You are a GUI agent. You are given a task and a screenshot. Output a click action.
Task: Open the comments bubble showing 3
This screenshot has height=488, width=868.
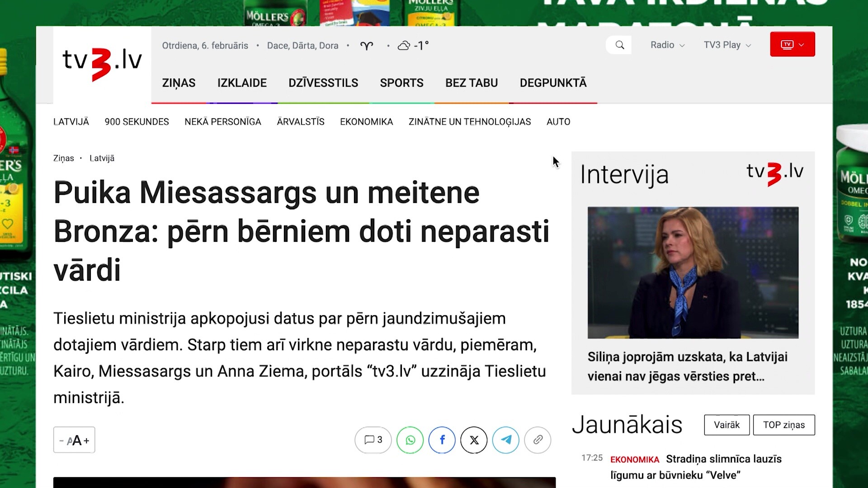point(373,440)
